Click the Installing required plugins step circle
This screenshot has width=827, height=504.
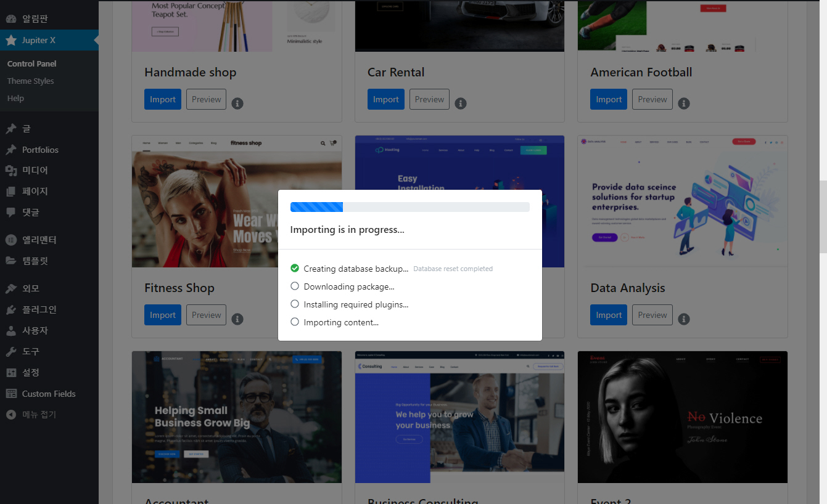tap(295, 304)
